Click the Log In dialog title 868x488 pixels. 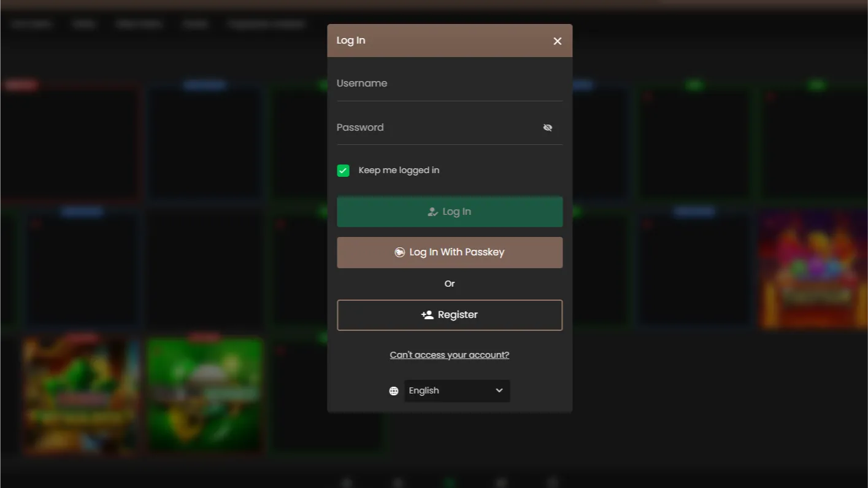point(351,41)
